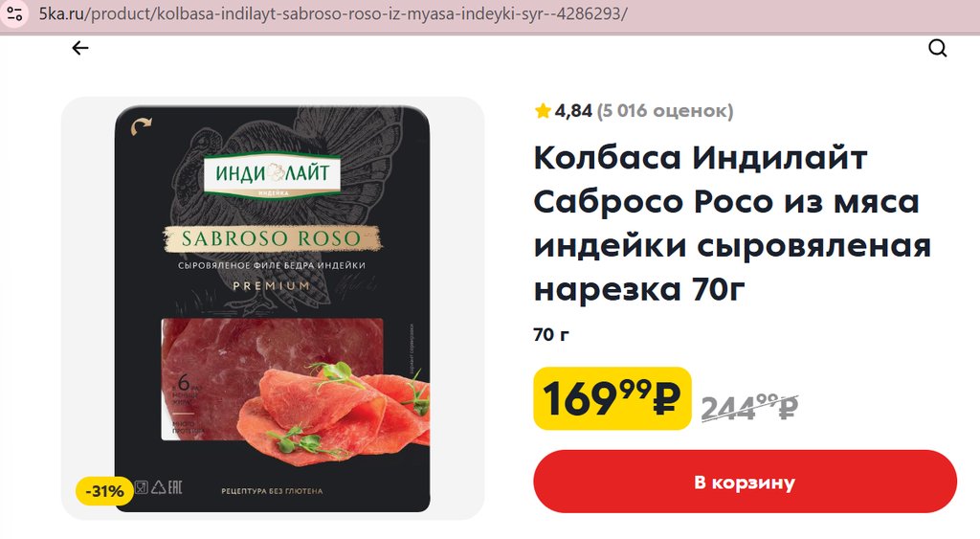980x539 pixels.
Task: Open search with the magnifier icon
Action: (x=937, y=48)
